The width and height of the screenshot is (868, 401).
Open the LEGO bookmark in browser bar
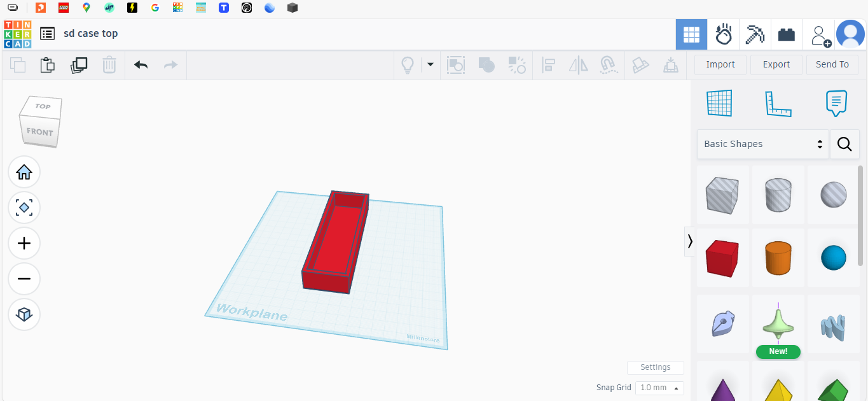64,8
